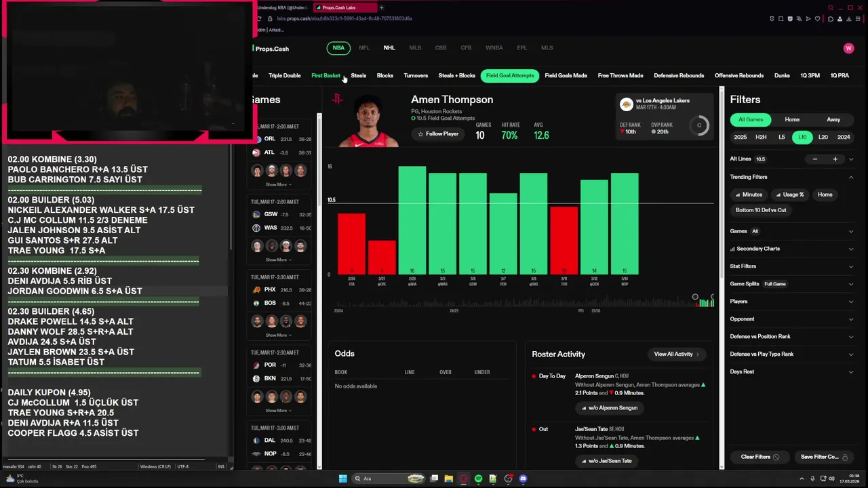The height and width of the screenshot is (488, 868).
Task: Increase the Alt Lines value with plus
Action: click(x=835, y=159)
